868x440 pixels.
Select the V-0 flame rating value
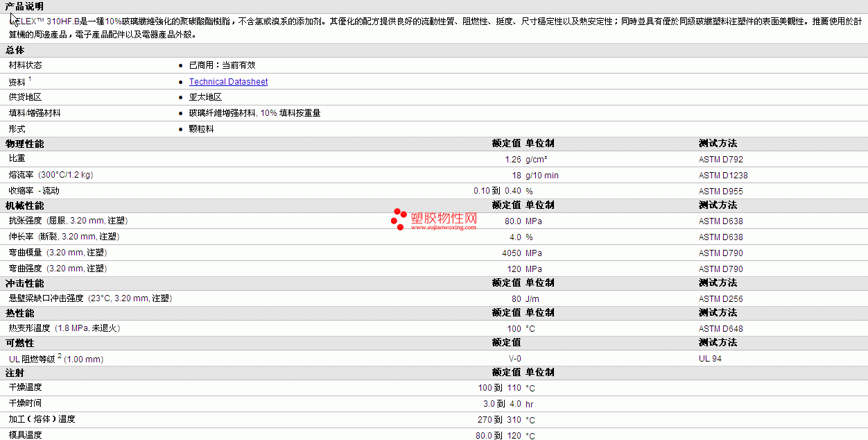click(x=515, y=359)
